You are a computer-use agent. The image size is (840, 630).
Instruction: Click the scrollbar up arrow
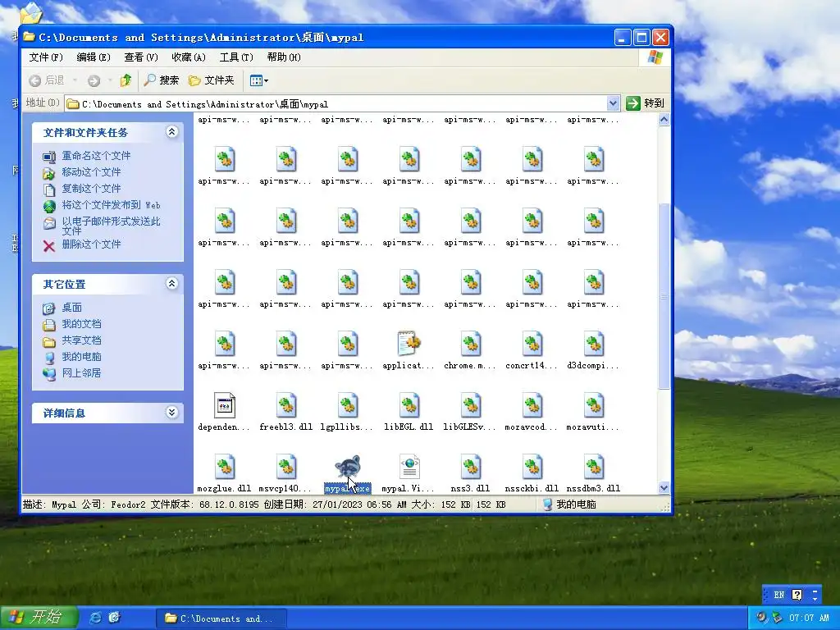(x=664, y=120)
